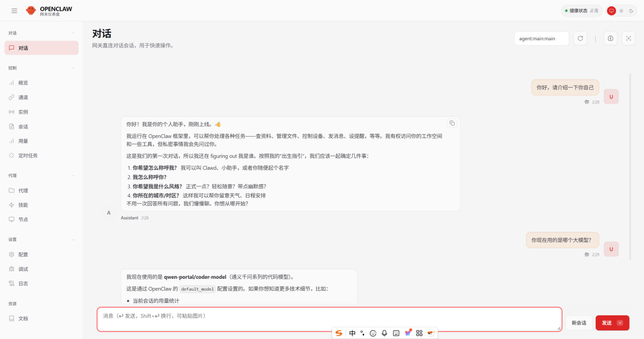Toggle the sidebar with hamburger icon

pos(14,10)
